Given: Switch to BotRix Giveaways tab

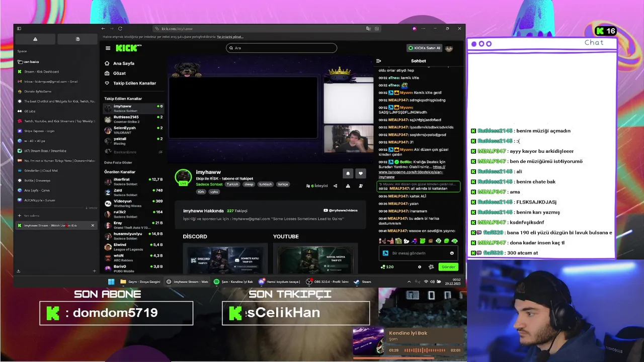Looking at the screenshot, I should (x=56, y=180).
